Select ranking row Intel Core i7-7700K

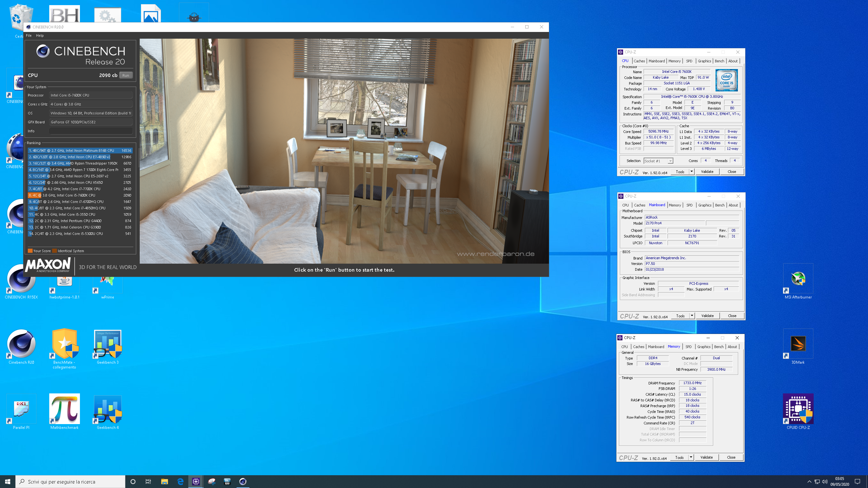(80, 189)
